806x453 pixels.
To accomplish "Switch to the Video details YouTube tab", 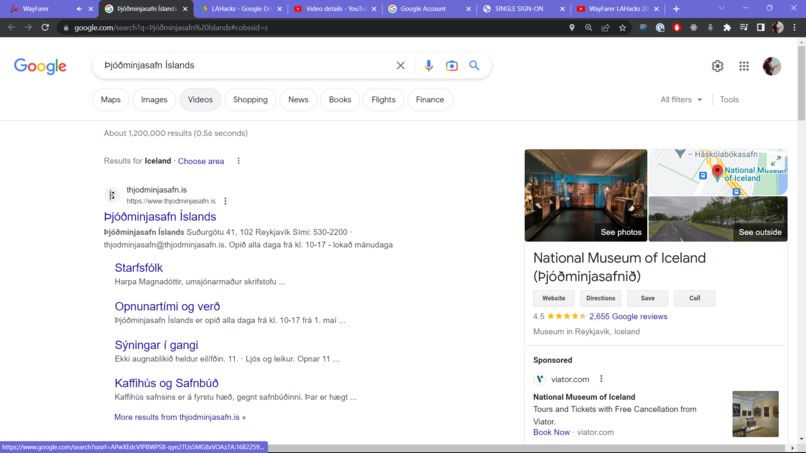I will tap(335, 9).
